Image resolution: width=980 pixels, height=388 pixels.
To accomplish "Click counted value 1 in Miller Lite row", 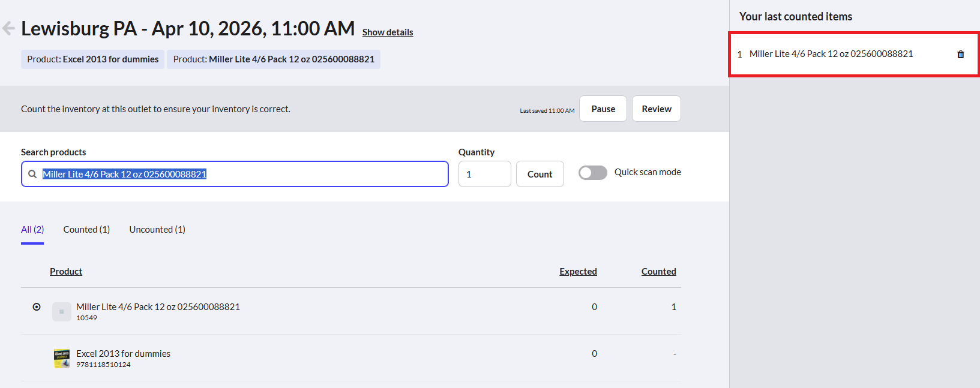I will pyautogui.click(x=673, y=306).
